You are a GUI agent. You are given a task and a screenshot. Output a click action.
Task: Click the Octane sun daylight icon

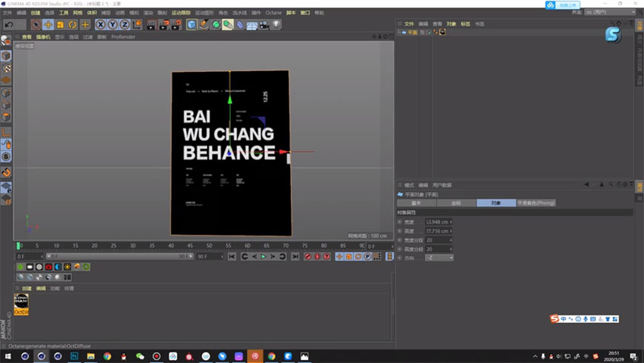(x=67, y=267)
